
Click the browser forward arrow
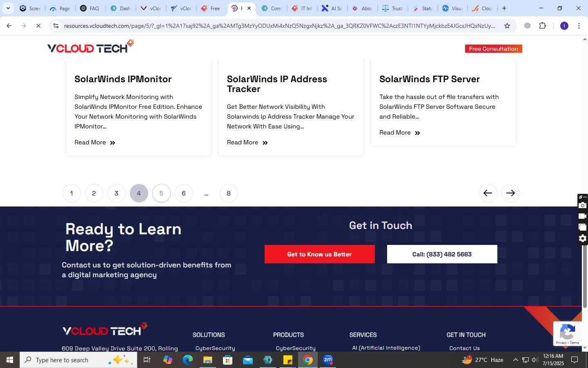point(24,26)
